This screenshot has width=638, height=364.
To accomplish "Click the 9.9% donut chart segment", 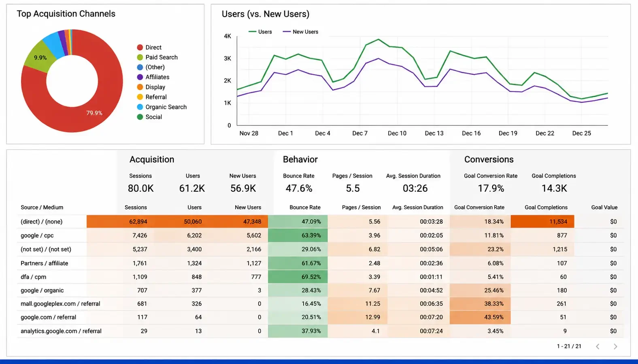I will click(x=40, y=58).
